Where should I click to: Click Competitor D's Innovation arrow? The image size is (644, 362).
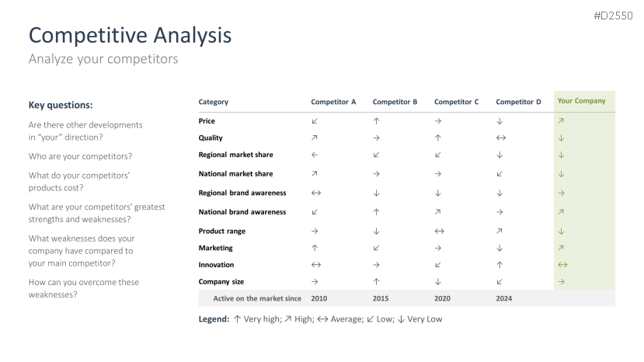pyautogui.click(x=500, y=265)
